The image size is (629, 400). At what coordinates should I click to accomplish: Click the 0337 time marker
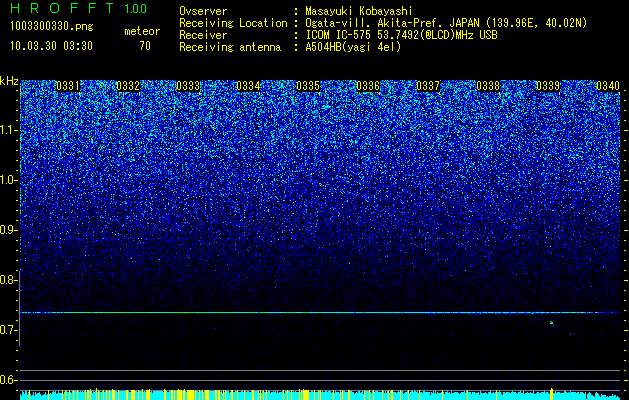point(428,86)
